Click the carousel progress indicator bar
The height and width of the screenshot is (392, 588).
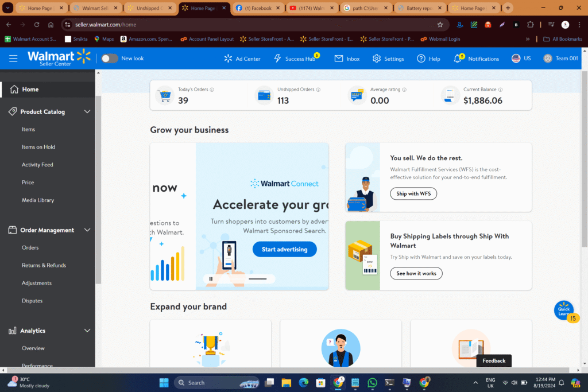[x=258, y=279]
